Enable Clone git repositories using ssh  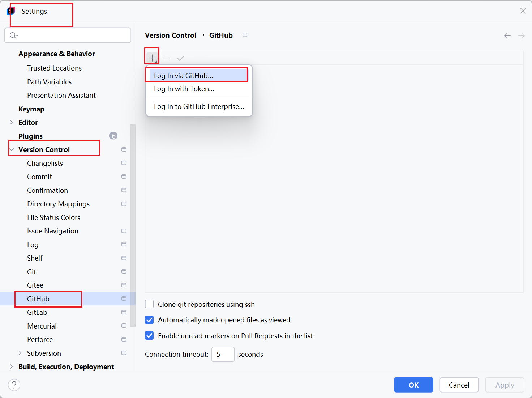149,304
